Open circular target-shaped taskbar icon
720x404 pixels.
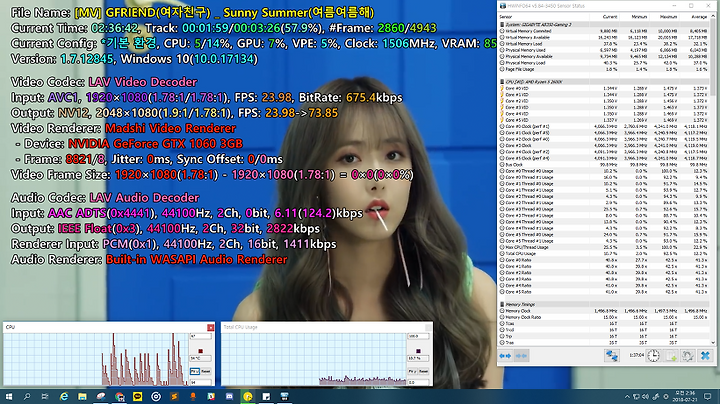(156, 397)
